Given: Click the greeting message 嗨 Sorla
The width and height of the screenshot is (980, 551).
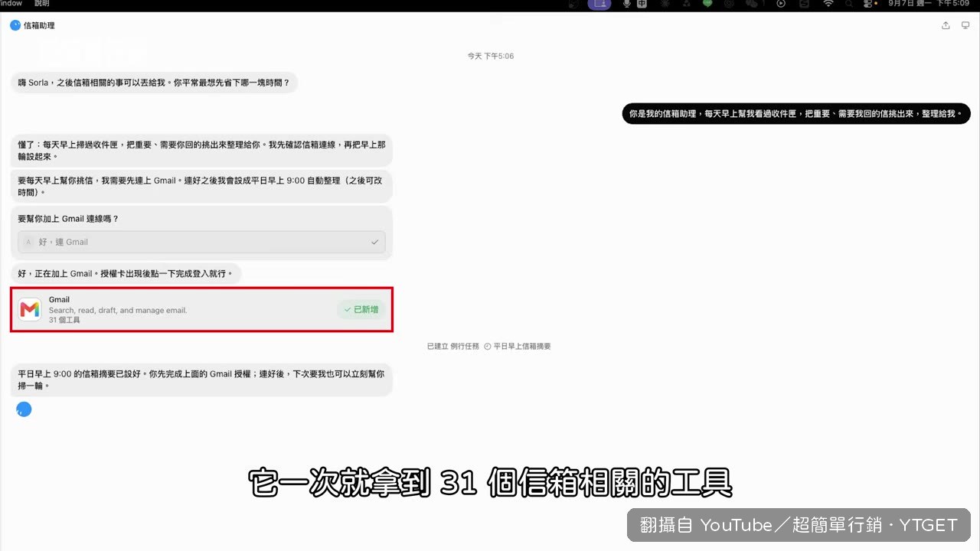Looking at the screenshot, I should pyautogui.click(x=154, y=83).
